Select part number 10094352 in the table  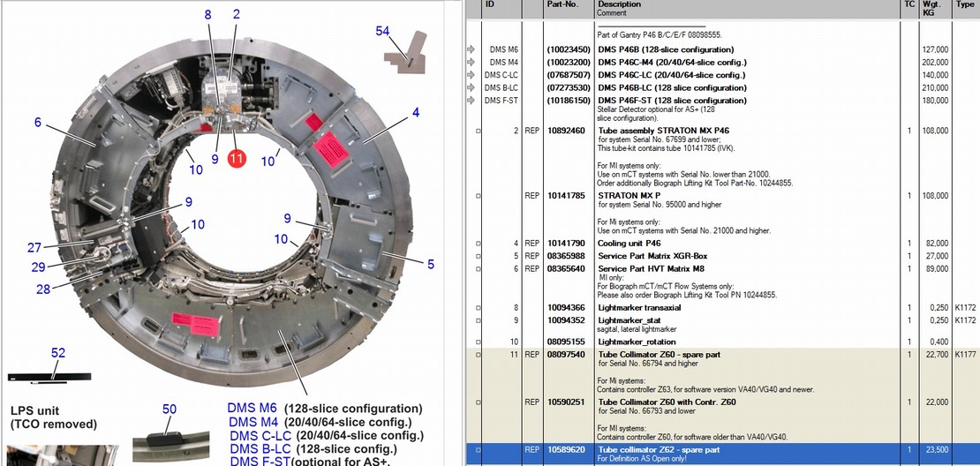point(566,320)
